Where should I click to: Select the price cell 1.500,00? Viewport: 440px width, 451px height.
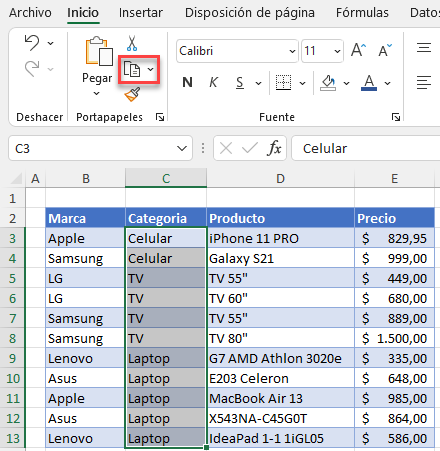click(x=395, y=339)
